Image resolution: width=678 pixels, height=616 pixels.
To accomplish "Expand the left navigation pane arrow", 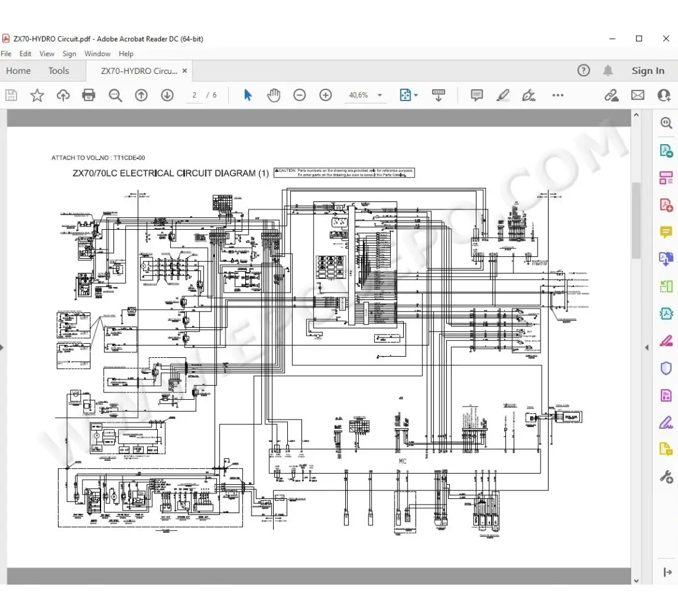I will click(x=2, y=347).
